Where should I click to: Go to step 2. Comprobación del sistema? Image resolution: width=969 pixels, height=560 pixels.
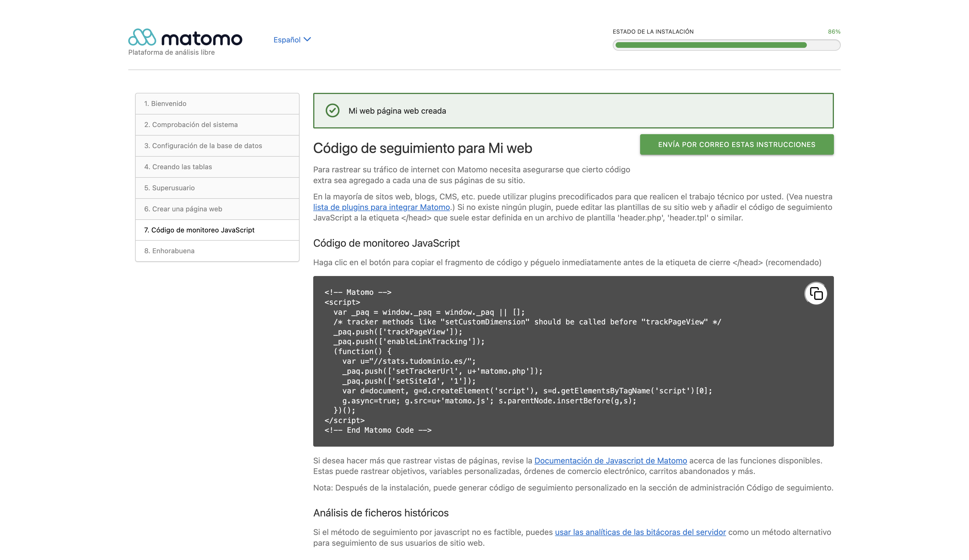point(217,124)
